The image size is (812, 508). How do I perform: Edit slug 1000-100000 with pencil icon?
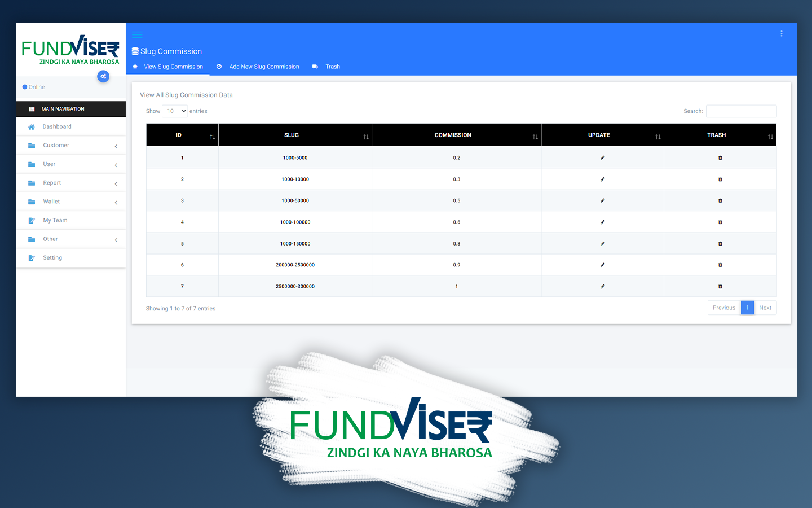602,222
